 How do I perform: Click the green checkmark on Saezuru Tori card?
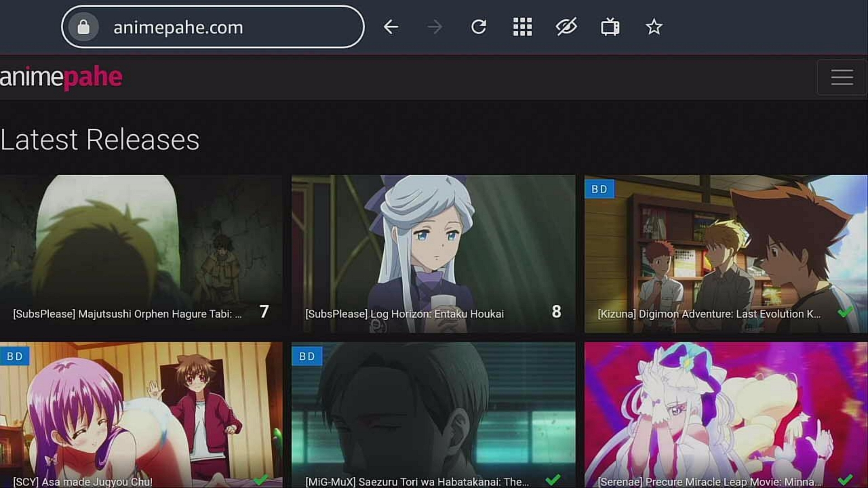coord(553,479)
